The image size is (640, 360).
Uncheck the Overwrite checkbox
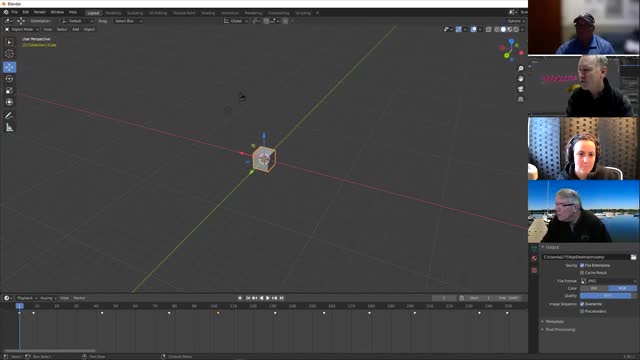coord(582,304)
